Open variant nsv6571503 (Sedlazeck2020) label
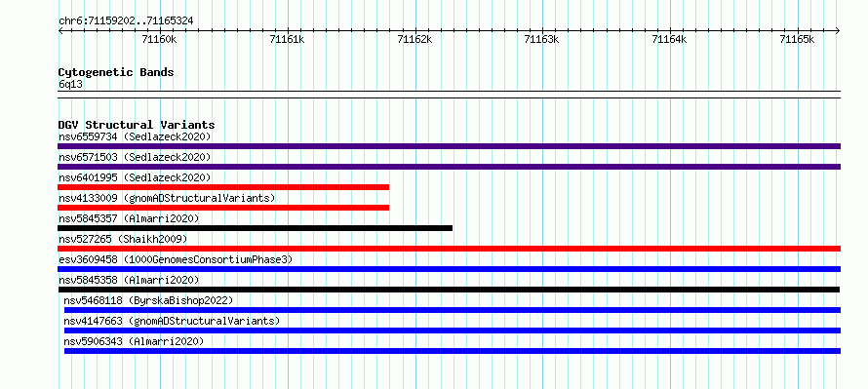The image size is (868, 389). 135,157
